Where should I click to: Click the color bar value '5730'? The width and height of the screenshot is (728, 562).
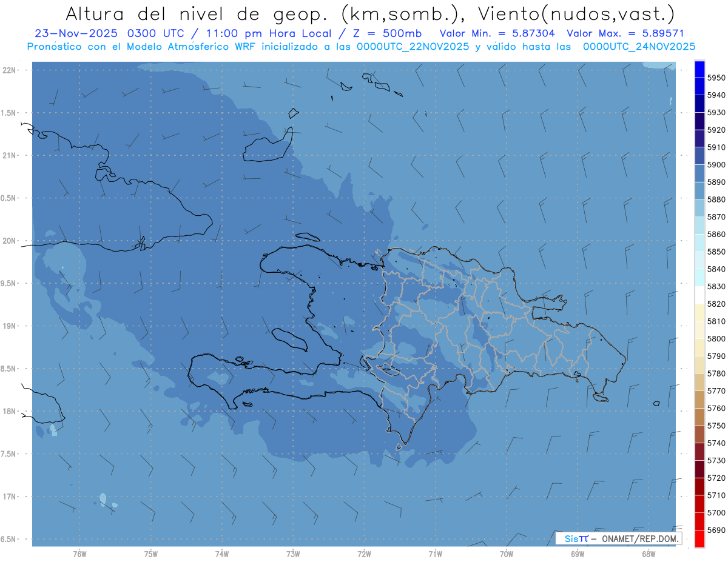tap(716, 460)
